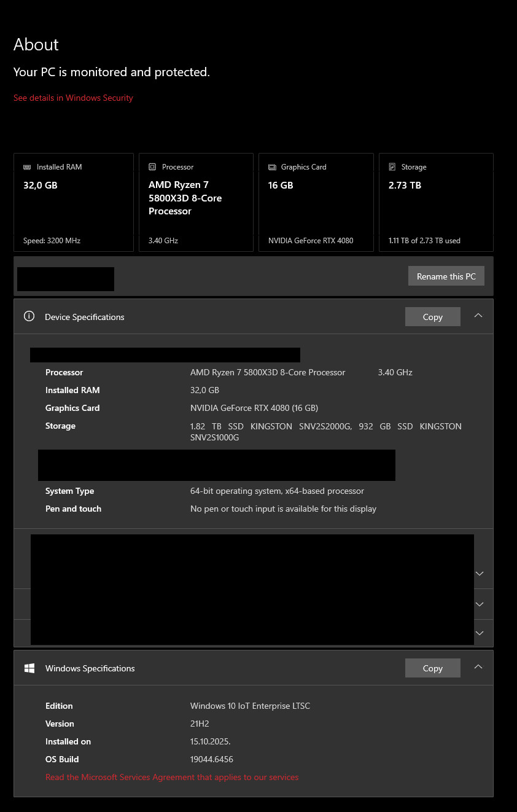
Task: Click the Version row label
Action: [x=60, y=724]
